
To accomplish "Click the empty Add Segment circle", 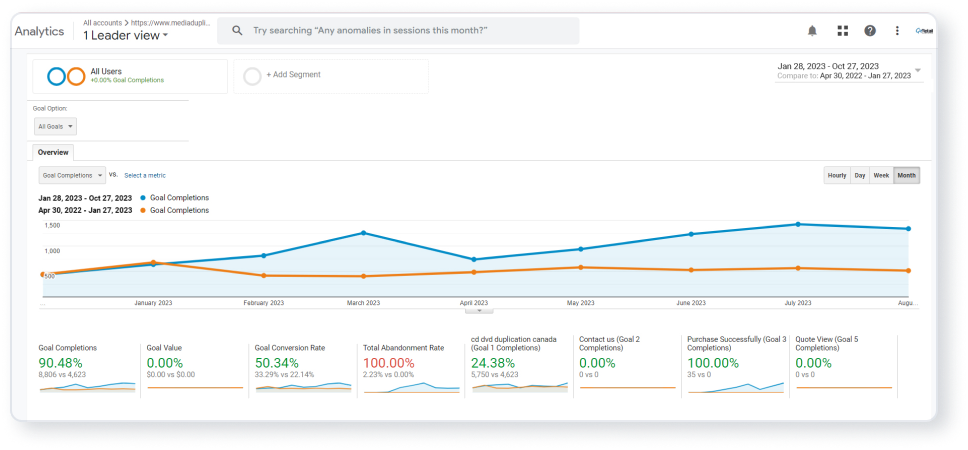I will pos(252,77).
